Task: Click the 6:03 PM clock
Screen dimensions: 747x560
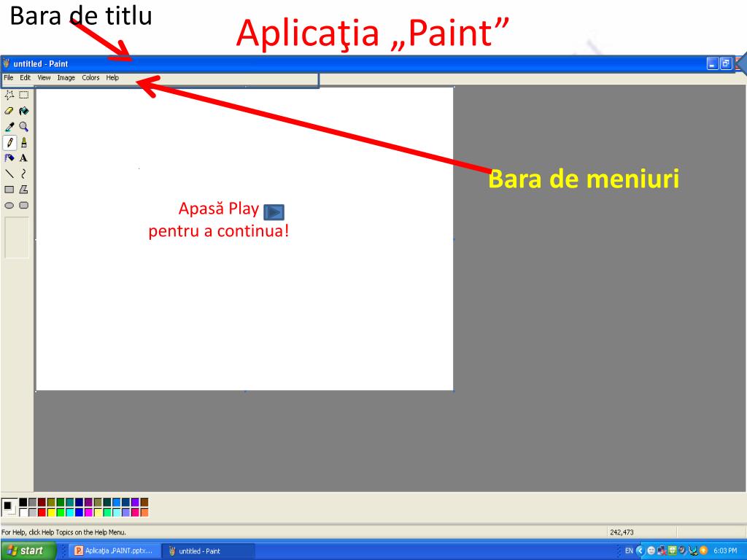Action: tap(725, 551)
